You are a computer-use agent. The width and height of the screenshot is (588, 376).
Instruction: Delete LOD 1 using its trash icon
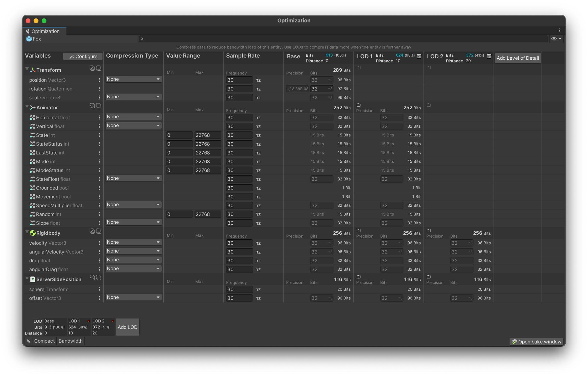click(x=419, y=56)
